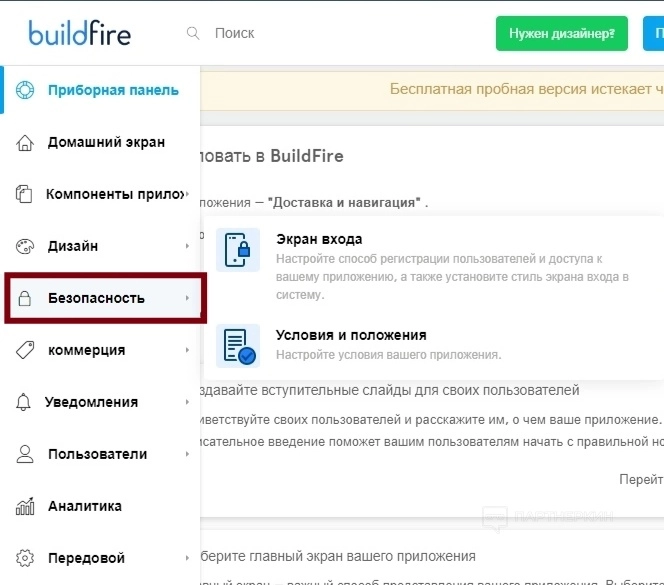Click the Дизайн palette icon

[x=26, y=246]
